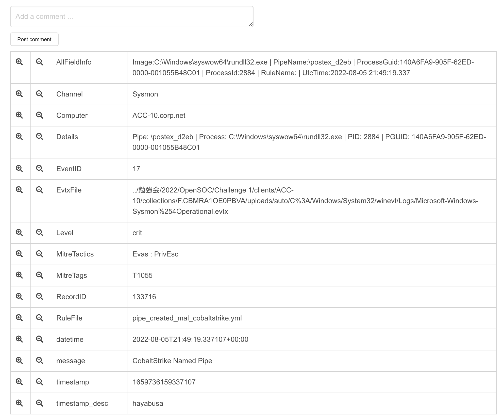Click the comment box resize handle
The height and width of the screenshot is (420, 504).
250,24
